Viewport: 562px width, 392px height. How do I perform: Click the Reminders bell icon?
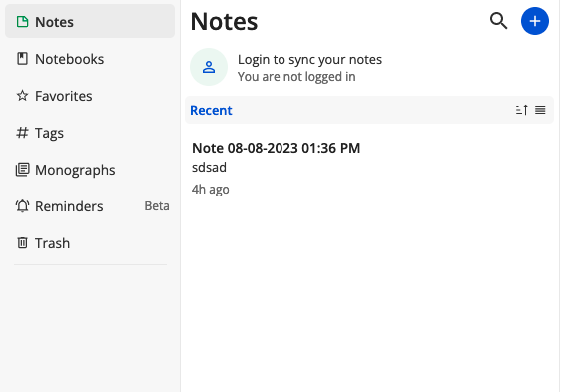click(22, 206)
